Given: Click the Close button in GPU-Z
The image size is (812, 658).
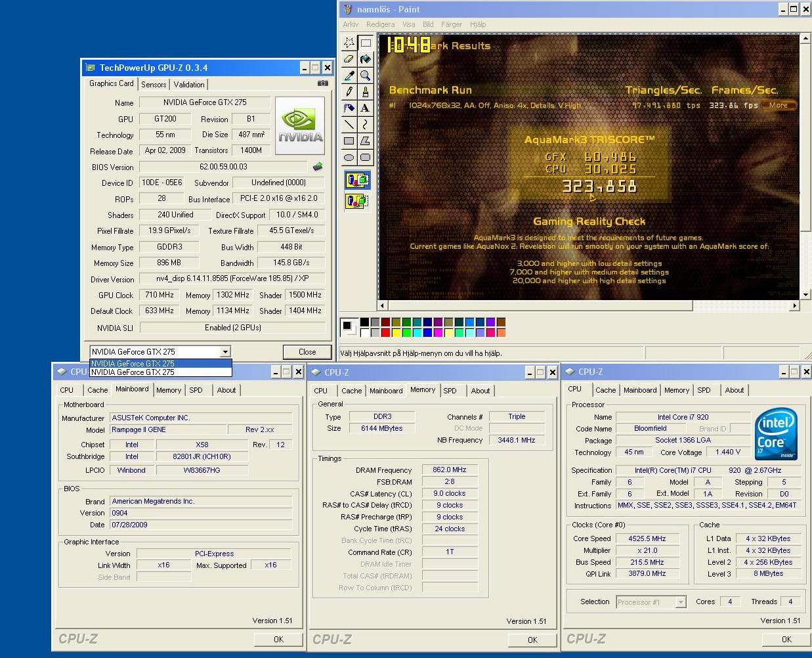Looking at the screenshot, I should (307, 352).
